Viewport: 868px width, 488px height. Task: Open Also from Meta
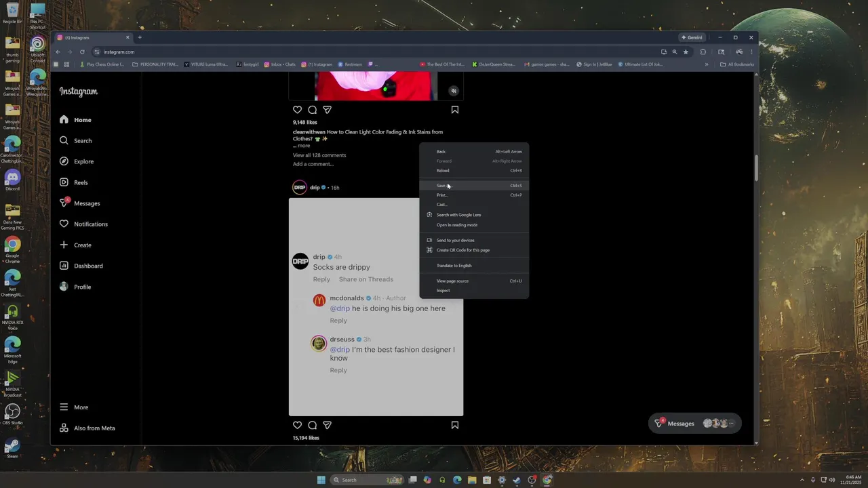[x=87, y=428]
